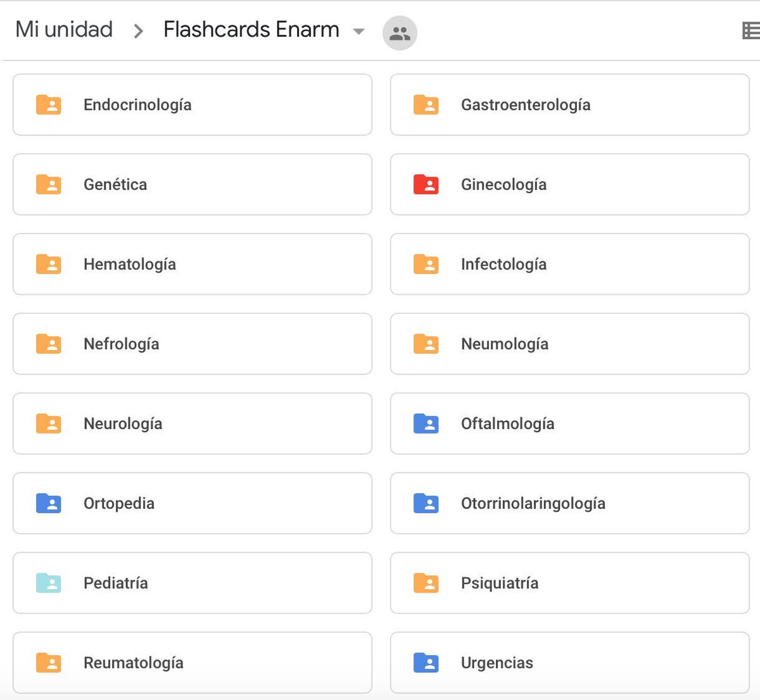Click the blue Otorrinolaringología folder icon
The image size is (760, 700).
(x=426, y=503)
